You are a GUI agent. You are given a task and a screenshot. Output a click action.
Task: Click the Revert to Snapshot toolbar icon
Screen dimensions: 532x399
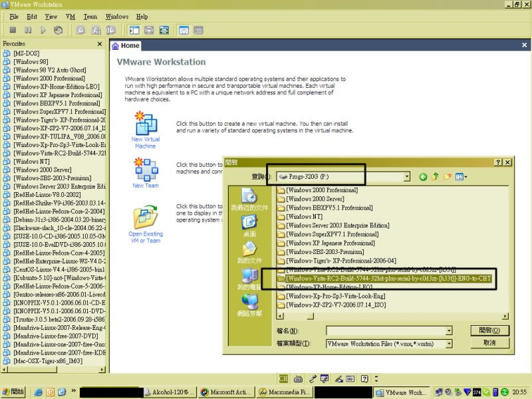coord(96,30)
